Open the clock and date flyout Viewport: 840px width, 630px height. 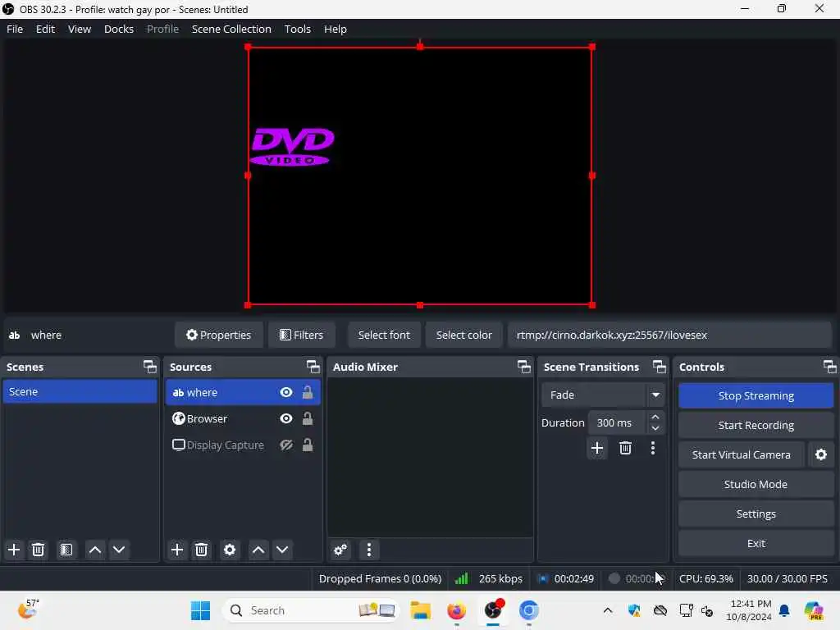[x=749, y=610]
